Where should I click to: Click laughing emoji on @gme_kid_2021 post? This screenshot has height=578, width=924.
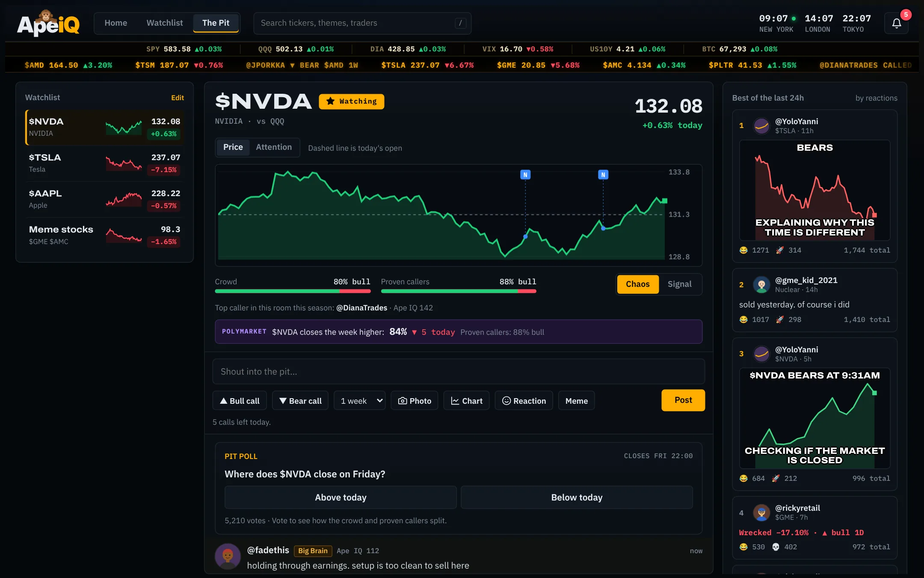coord(743,320)
